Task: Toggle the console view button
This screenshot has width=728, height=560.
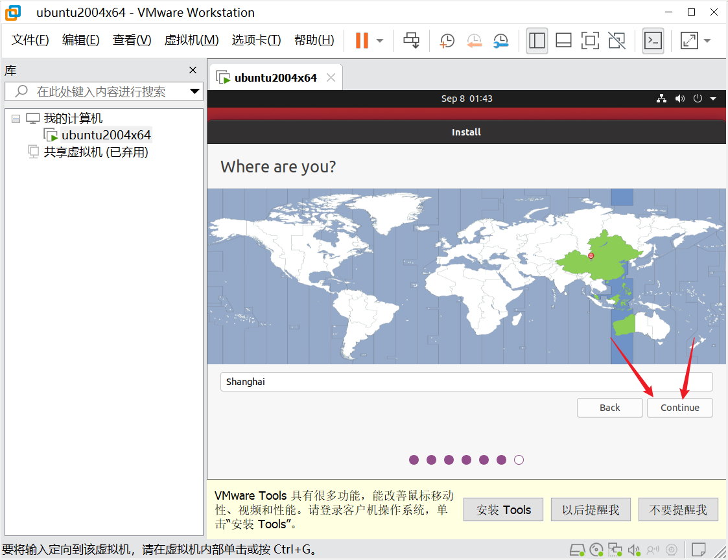Action: click(x=653, y=40)
